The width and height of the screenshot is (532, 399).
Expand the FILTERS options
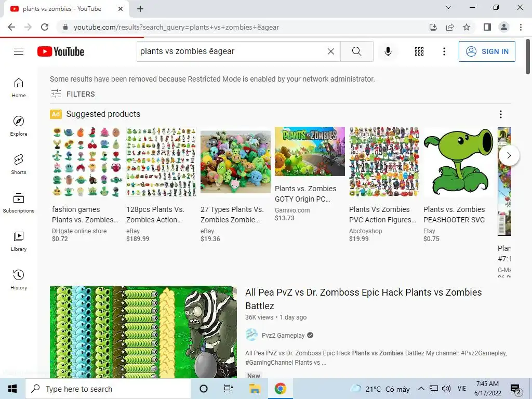(73, 94)
